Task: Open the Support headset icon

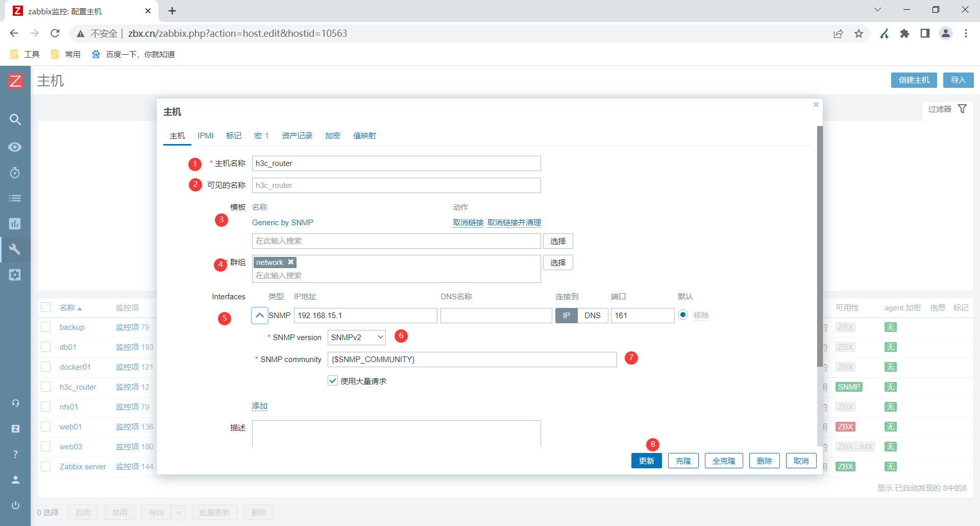Action: point(15,403)
